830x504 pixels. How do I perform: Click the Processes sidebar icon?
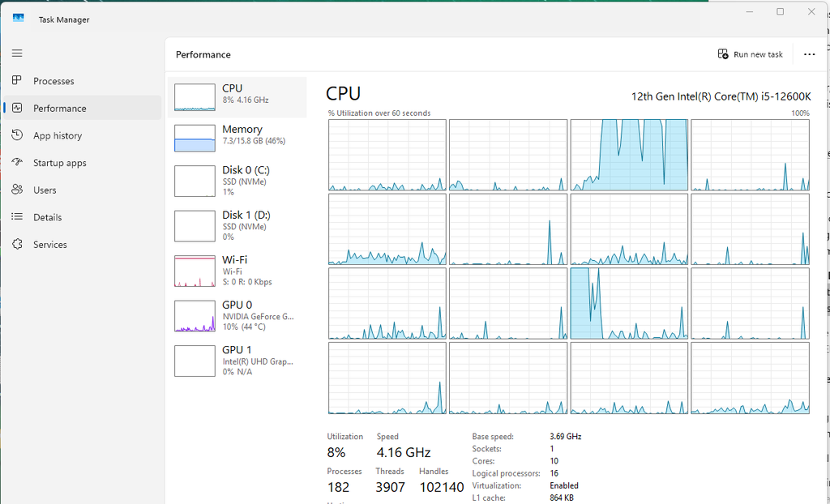(x=17, y=80)
